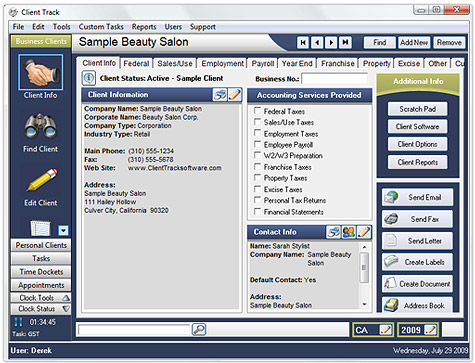Click the Contact Info scrollbar thumb
This screenshot has height=363, width=475.
click(x=364, y=267)
